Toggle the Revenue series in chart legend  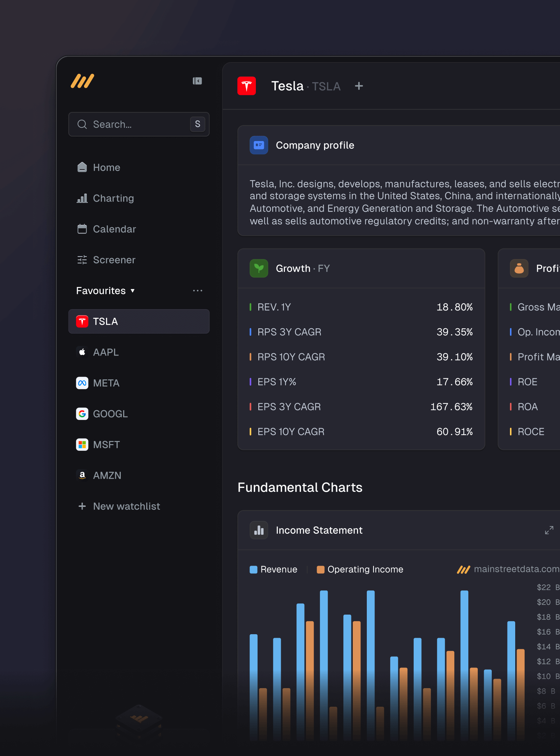click(x=273, y=569)
